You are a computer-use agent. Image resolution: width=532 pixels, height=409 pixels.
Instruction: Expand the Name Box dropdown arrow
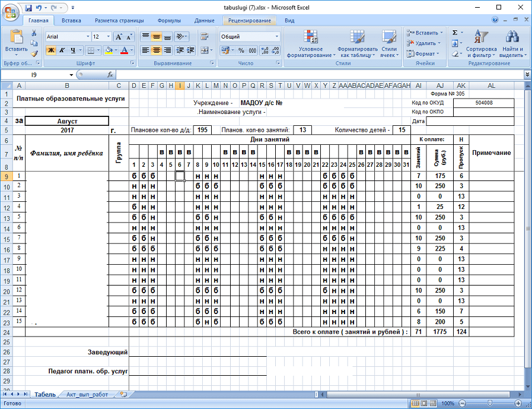72,75
